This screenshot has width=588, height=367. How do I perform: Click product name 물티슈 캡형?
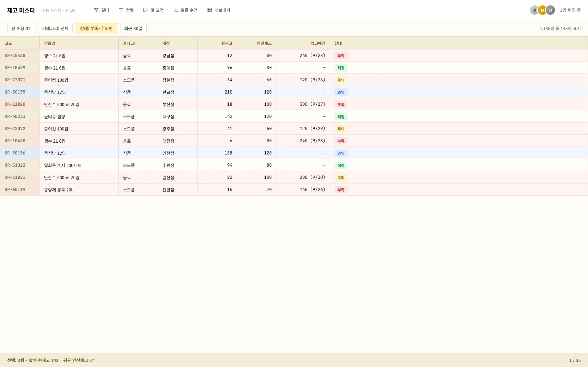click(x=54, y=116)
